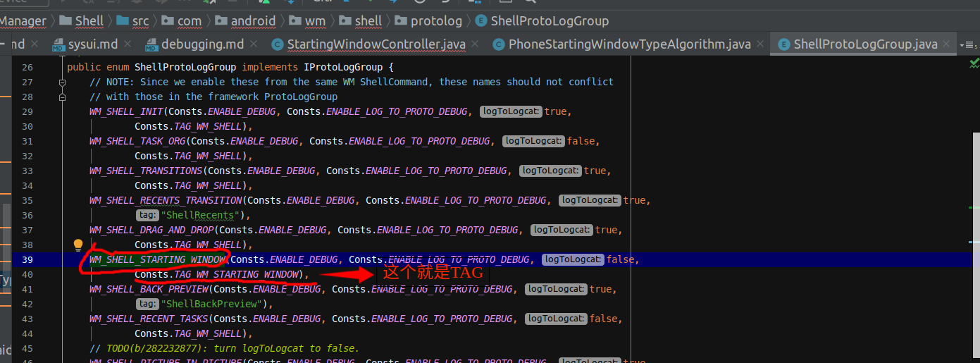
Task: Click the logToLogcat hint on the WM_SHELL_STARTING_WINDOW line
Action: 573,259
